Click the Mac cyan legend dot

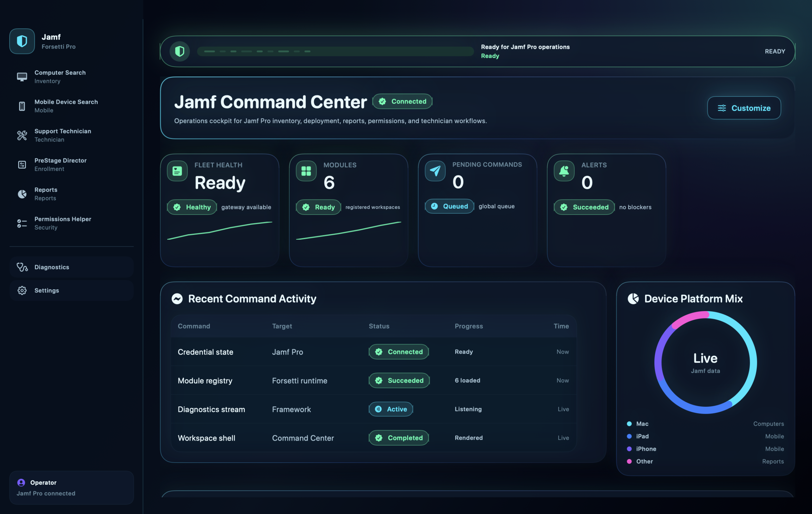click(x=629, y=424)
